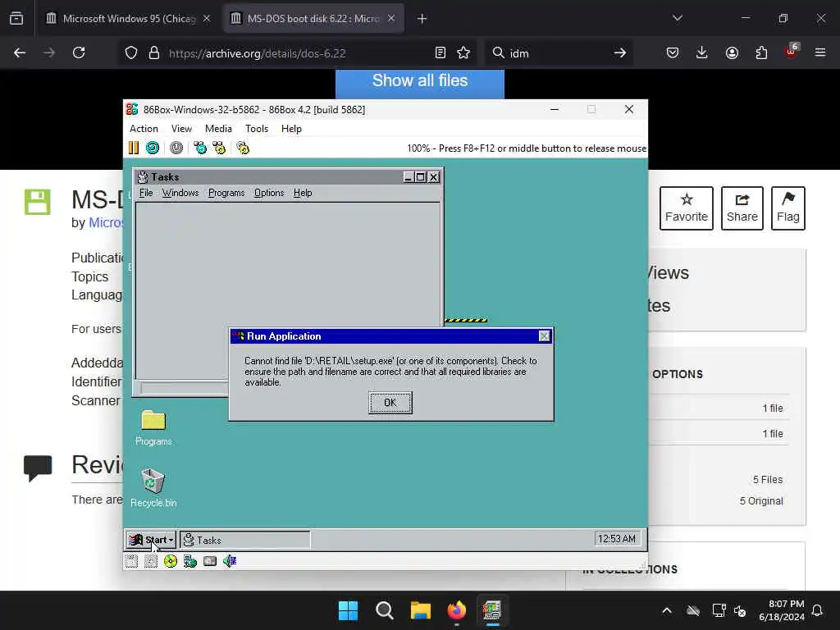Viewport: 840px width, 630px height.
Task: Focus the archive.org URL address field
Action: point(297,53)
